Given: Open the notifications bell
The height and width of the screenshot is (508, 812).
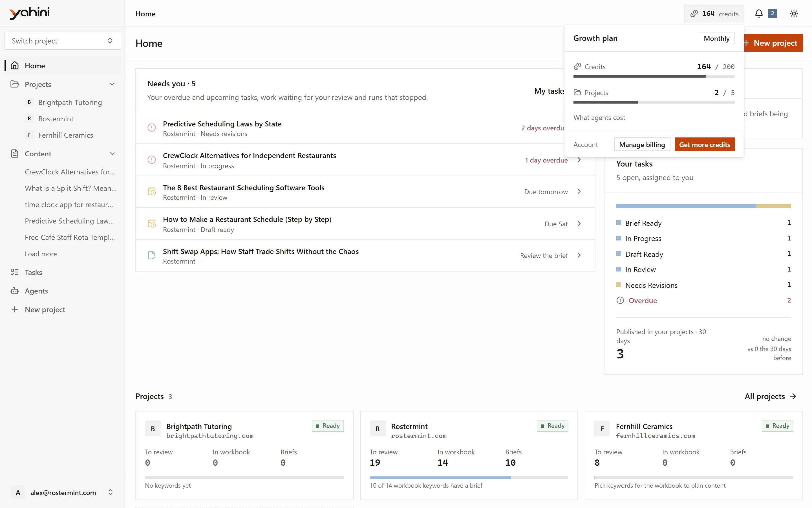Looking at the screenshot, I should [x=759, y=14].
